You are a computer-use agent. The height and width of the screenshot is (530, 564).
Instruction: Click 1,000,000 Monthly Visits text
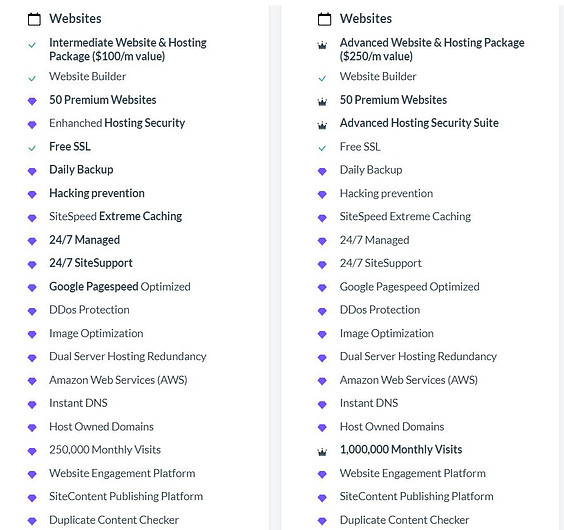[401, 449]
